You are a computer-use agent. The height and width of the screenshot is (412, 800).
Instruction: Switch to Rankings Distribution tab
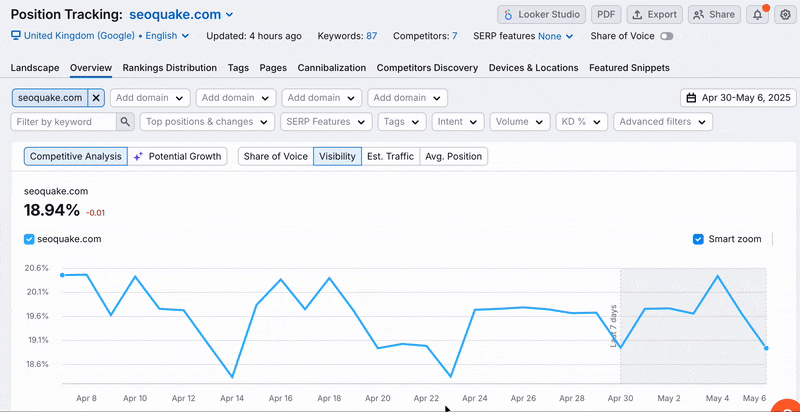169,68
